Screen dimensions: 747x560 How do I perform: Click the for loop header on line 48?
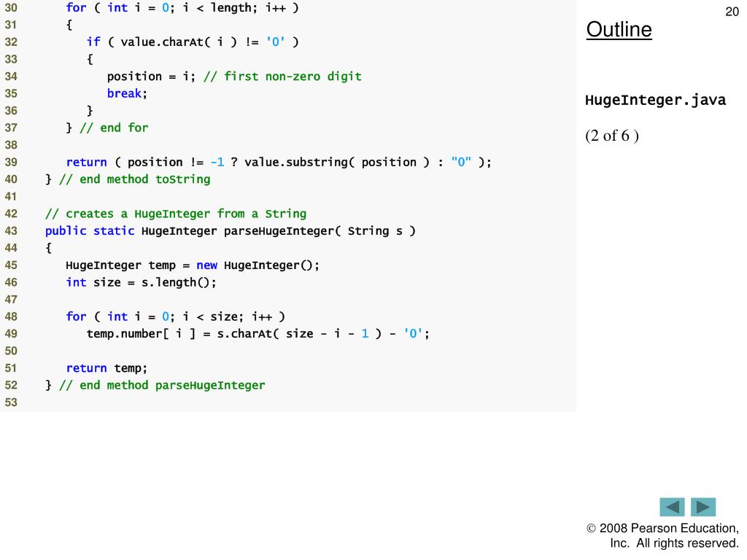point(175,316)
